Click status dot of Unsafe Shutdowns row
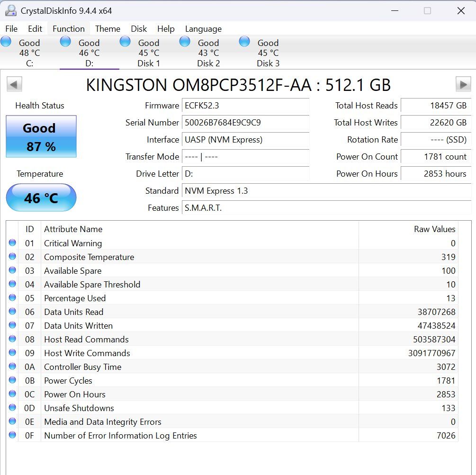Viewport: 476px width, 475px height. (x=12, y=407)
